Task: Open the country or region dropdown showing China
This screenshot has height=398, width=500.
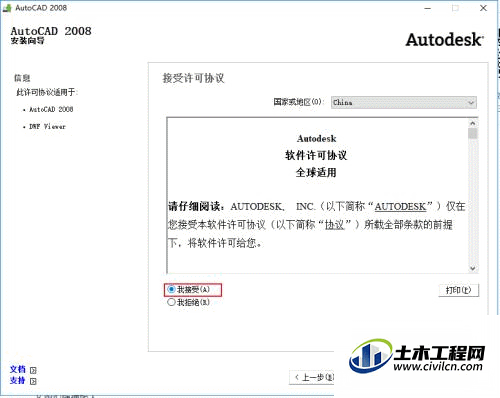Action: 404,102
